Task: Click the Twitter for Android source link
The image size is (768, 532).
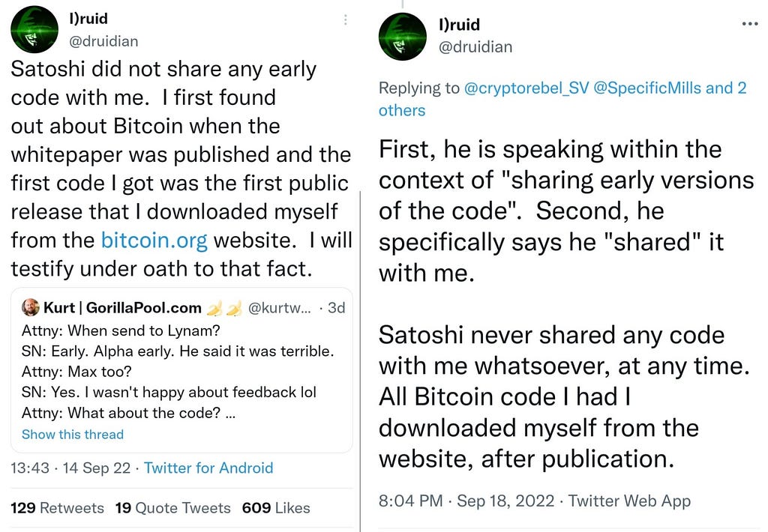Action: 208,468
